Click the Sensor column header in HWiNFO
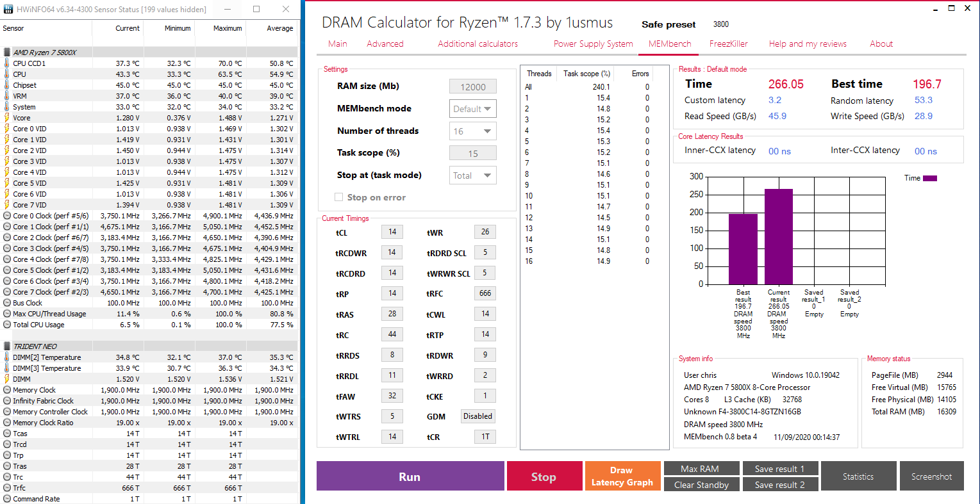The height and width of the screenshot is (504, 980). (x=13, y=28)
